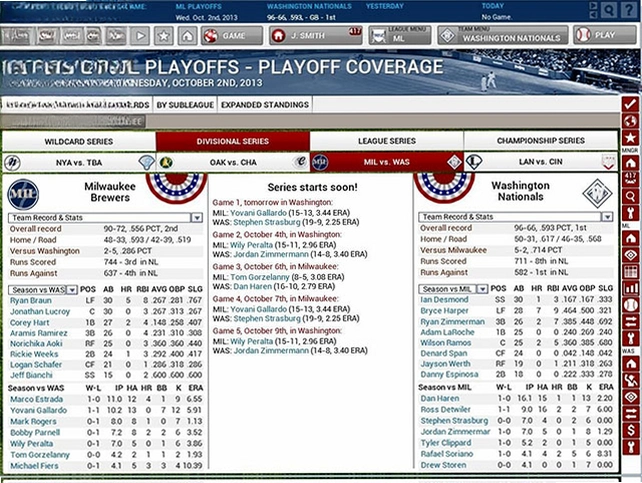Select the OAK vs. CHA matchup
This screenshot has height=483, width=642.
click(x=233, y=162)
